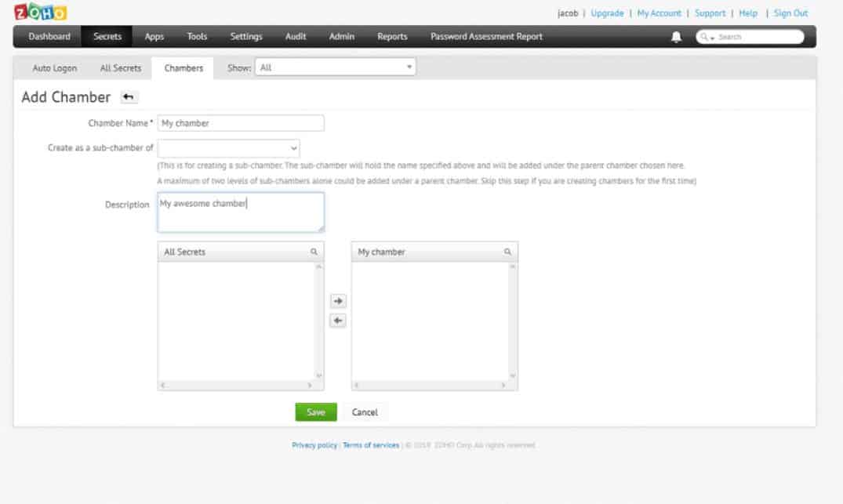
Task: Click the search magnifier in All Secrets list
Action: 314,252
